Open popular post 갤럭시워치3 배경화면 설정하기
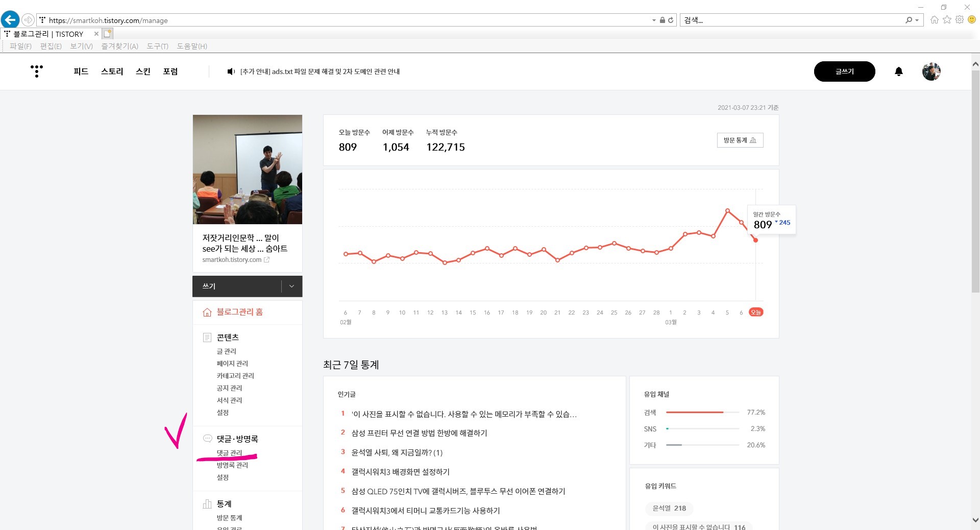The height and width of the screenshot is (530, 980). 400,472
